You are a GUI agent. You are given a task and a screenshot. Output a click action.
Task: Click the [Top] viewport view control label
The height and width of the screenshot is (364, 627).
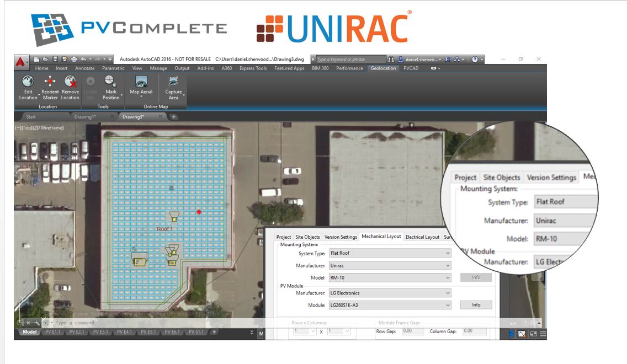click(27, 128)
